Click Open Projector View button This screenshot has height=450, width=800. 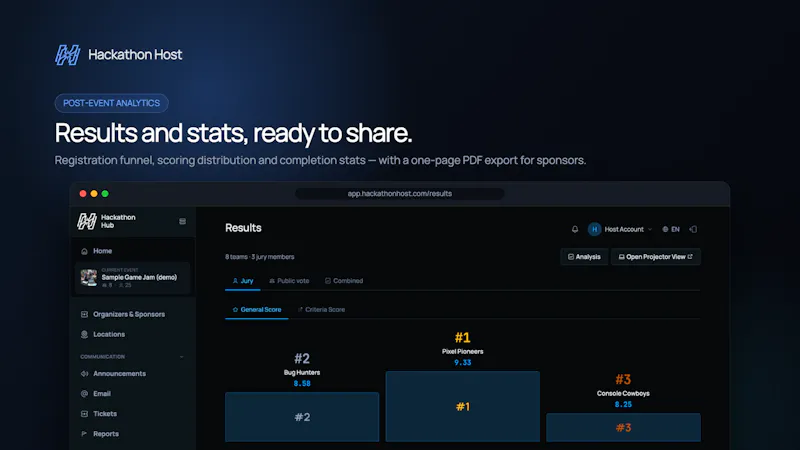coord(656,257)
